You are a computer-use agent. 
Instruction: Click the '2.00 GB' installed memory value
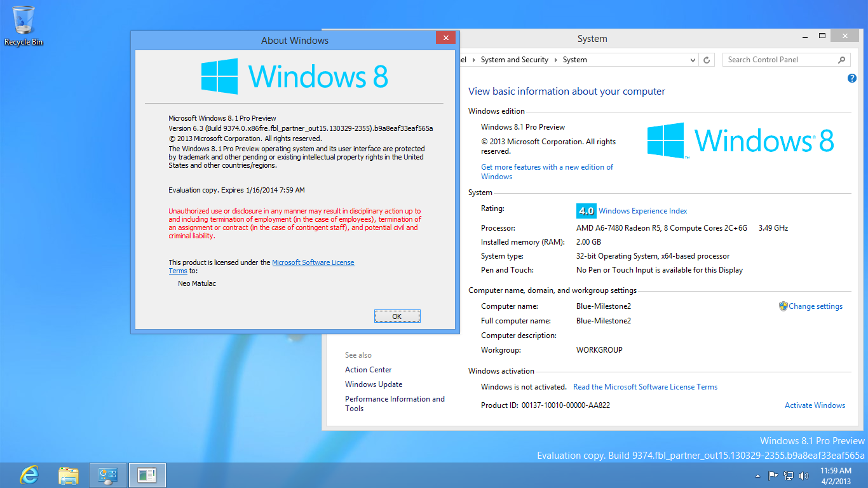[x=588, y=242]
